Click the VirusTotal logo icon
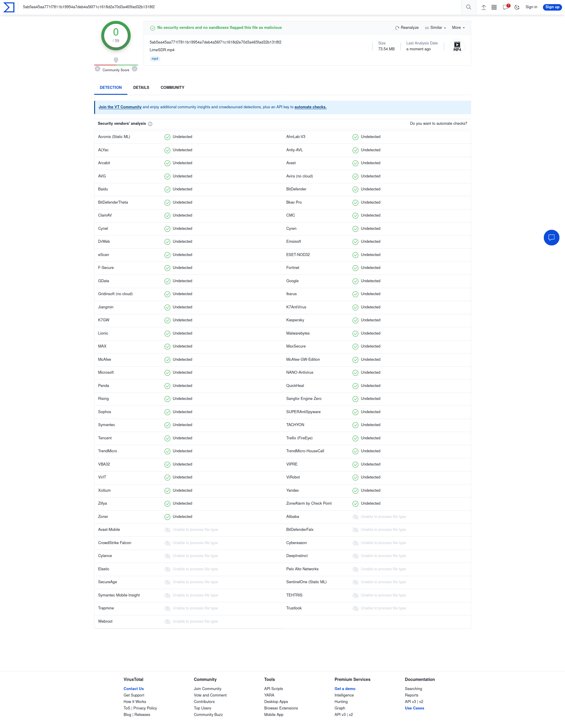 click(9, 7)
